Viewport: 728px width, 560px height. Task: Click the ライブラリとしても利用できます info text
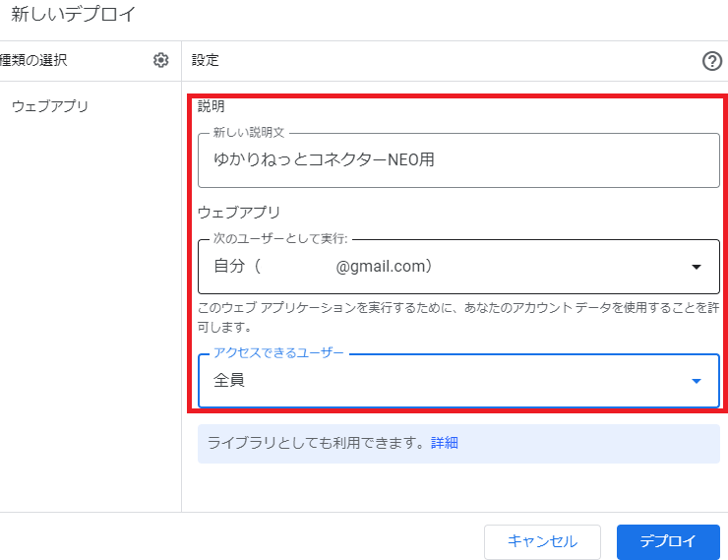click(x=316, y=443)
